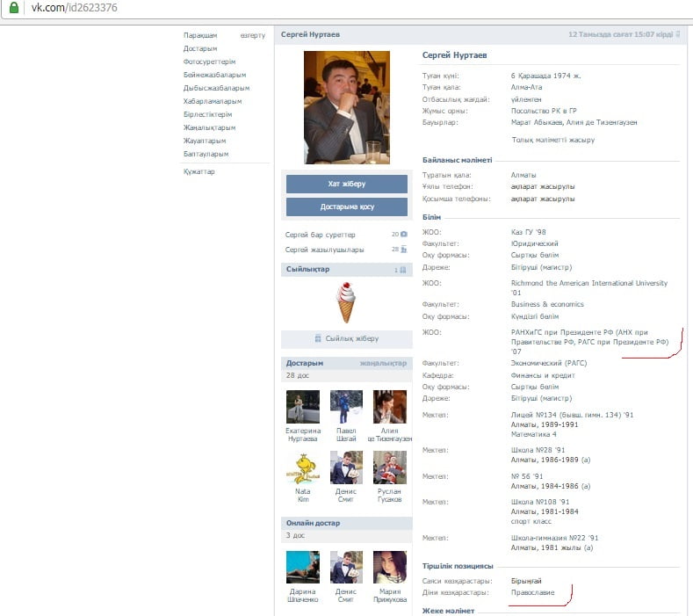The image size is (693, 616).
Task: Click the mobile icon next to last-seen time
Action: coord(677,34)
